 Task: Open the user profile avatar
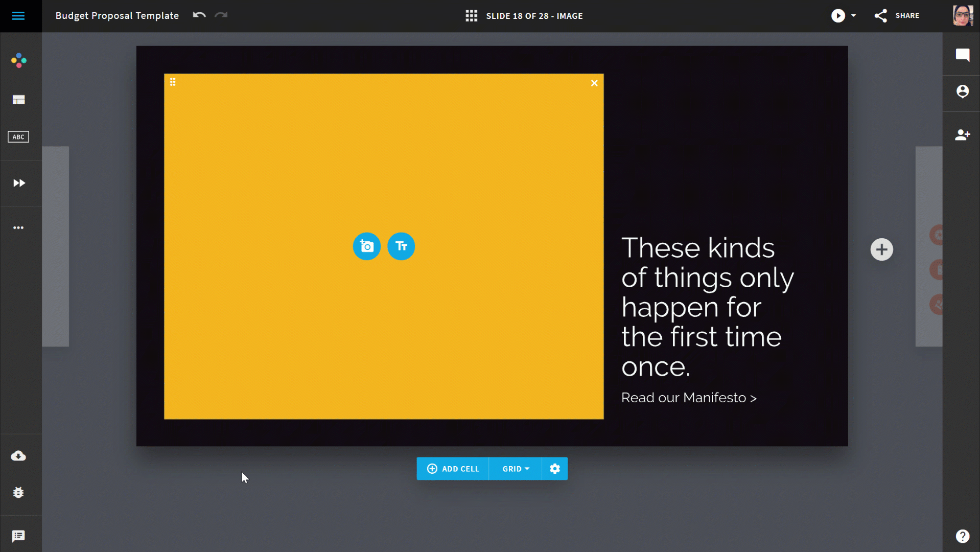pyautogui.click(x=963, y=15)
